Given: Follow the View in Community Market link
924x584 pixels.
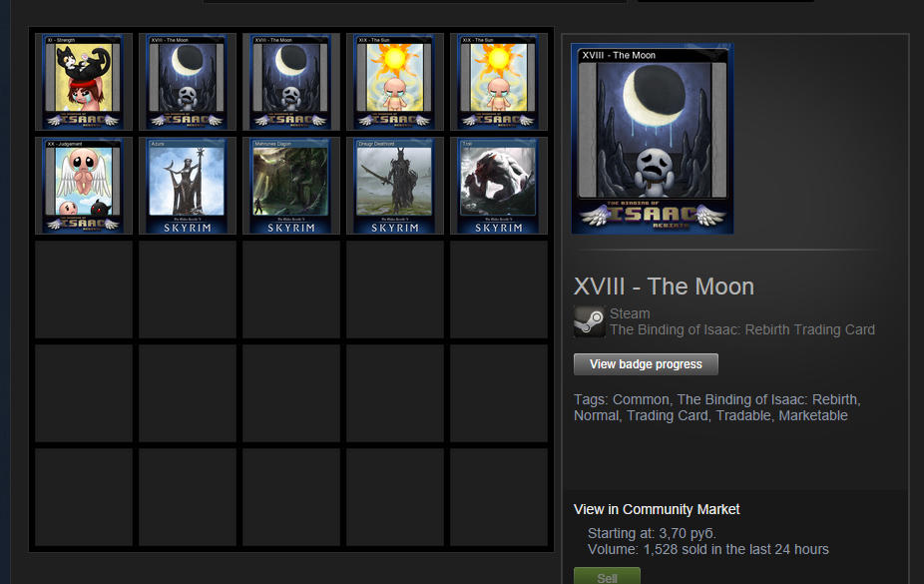Looking at the screenshot, I should click(657, 509).
